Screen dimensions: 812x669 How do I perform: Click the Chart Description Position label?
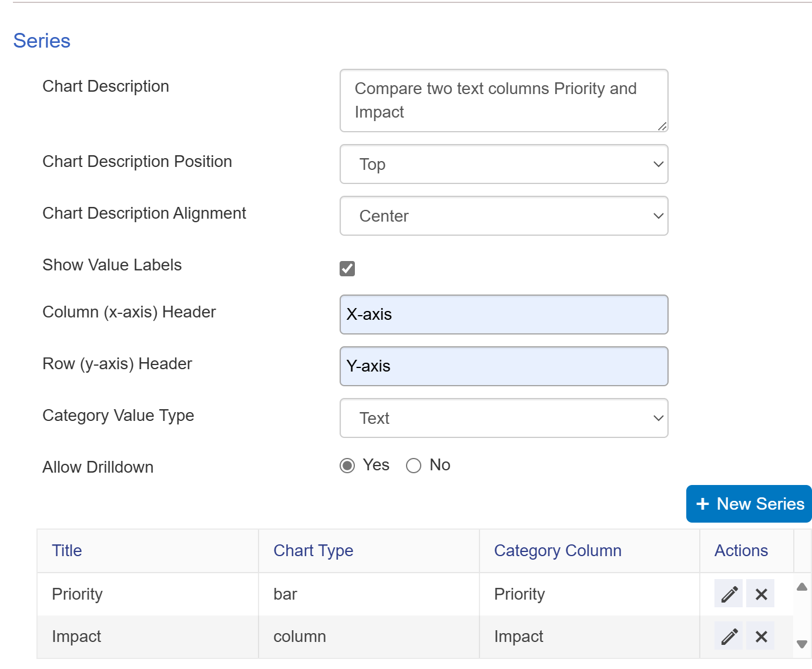(x=137, y=162)
